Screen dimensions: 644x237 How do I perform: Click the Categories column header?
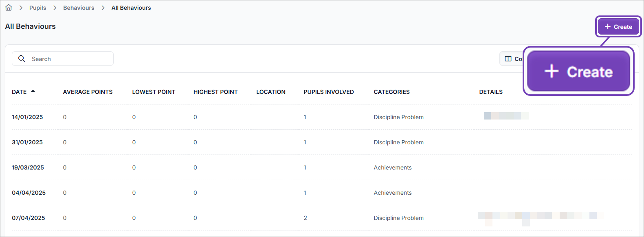coord(391,92)
